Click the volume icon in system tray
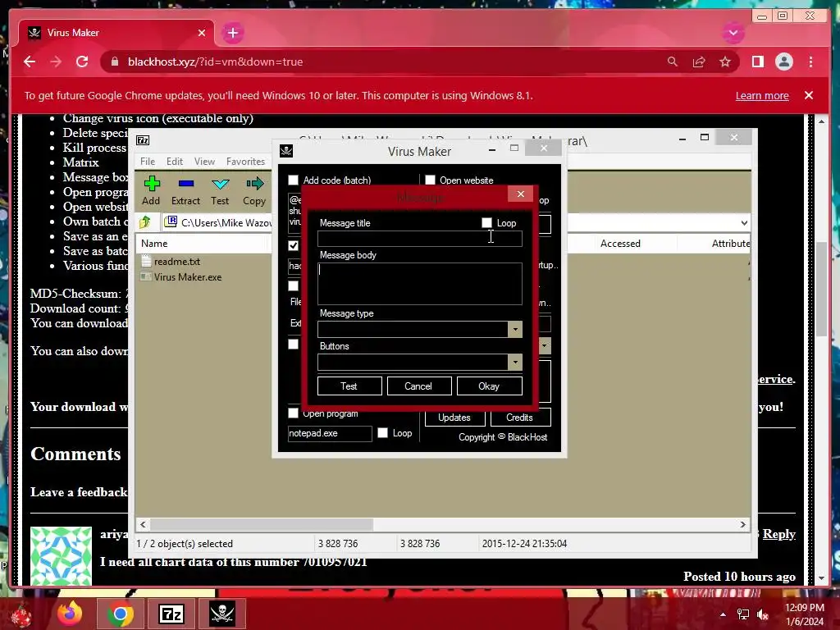Screen dimensions: 840x630 click(763, 614)
